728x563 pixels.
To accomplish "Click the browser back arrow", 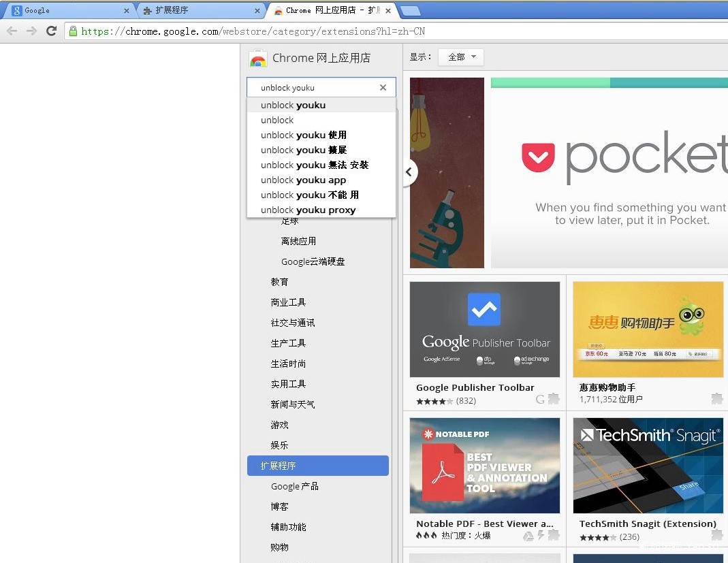I will 12,31.
